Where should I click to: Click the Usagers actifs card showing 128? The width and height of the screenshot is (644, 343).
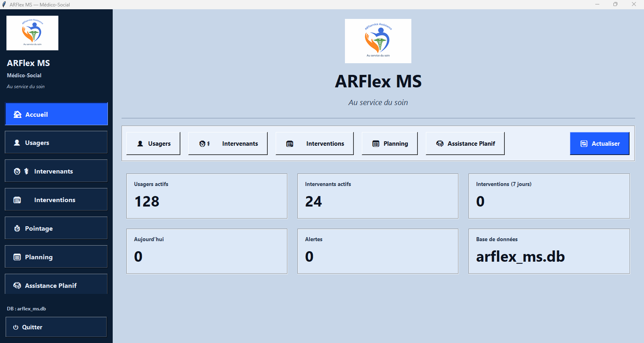[207, 196]
